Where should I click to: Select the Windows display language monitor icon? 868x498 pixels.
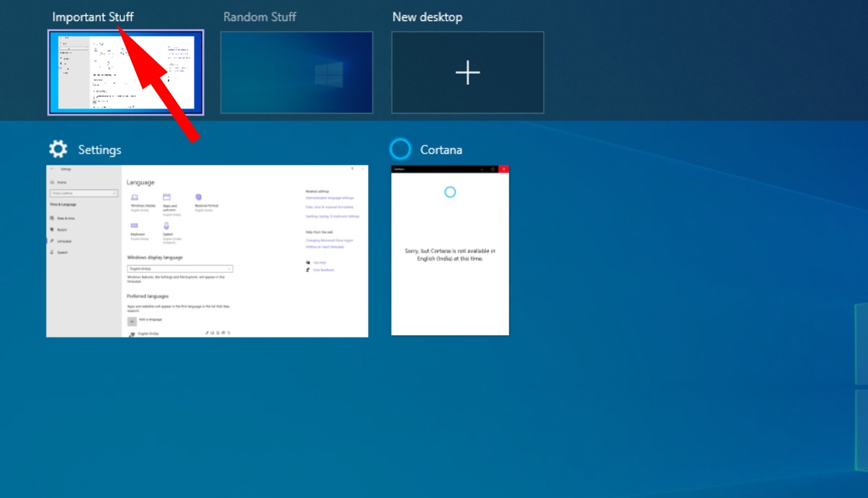(135, 198)
